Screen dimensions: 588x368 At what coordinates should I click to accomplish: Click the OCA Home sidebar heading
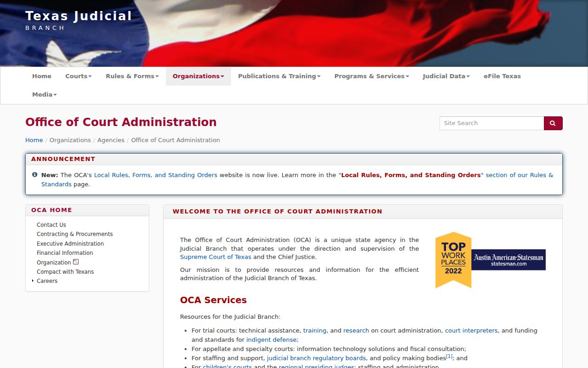(x=51, y=210)
